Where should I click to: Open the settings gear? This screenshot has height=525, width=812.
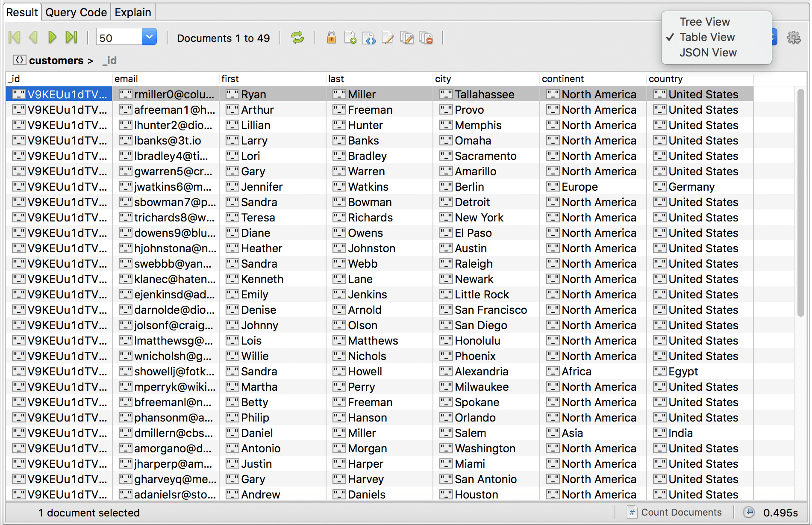click(x=794, y=37)
